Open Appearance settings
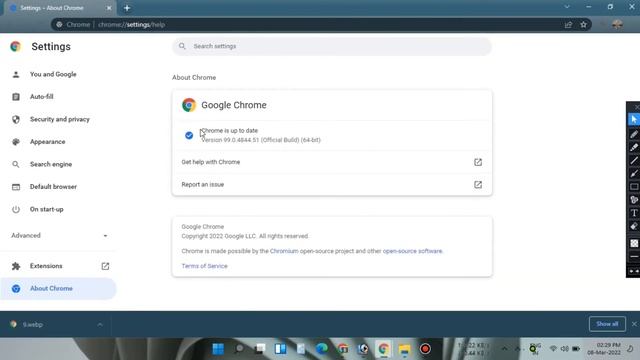The height and width of the screenshot is (360, 640). pos(47,142)
